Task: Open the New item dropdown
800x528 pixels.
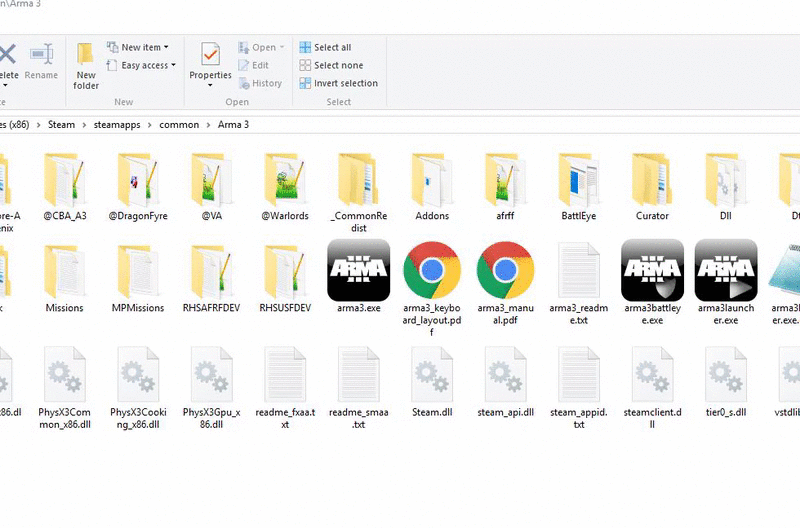Action: [x=138, y=47]
